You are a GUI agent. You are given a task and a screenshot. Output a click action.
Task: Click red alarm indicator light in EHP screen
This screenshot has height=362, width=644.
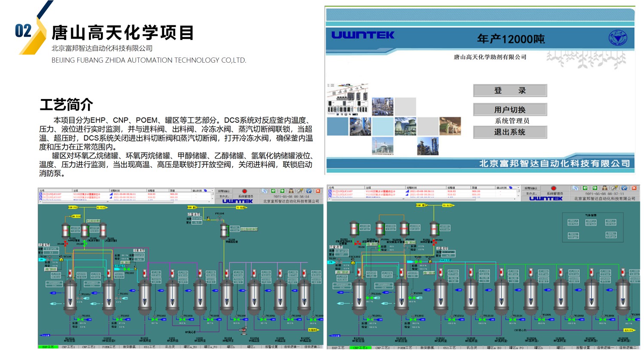pos(244,191)
